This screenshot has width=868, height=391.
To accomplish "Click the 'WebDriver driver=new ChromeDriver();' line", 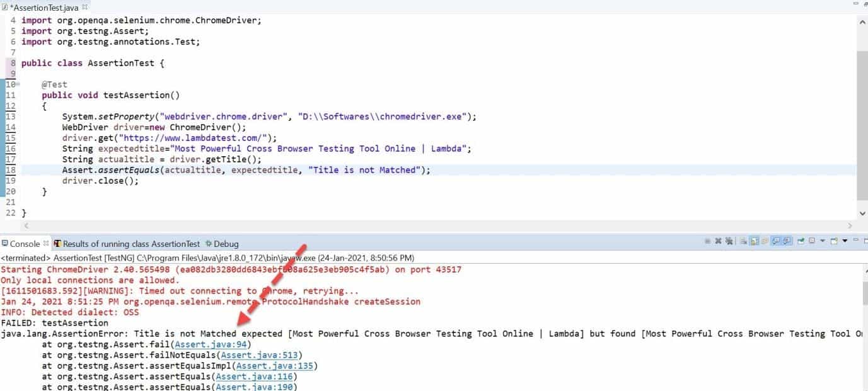I will (154, 127).
